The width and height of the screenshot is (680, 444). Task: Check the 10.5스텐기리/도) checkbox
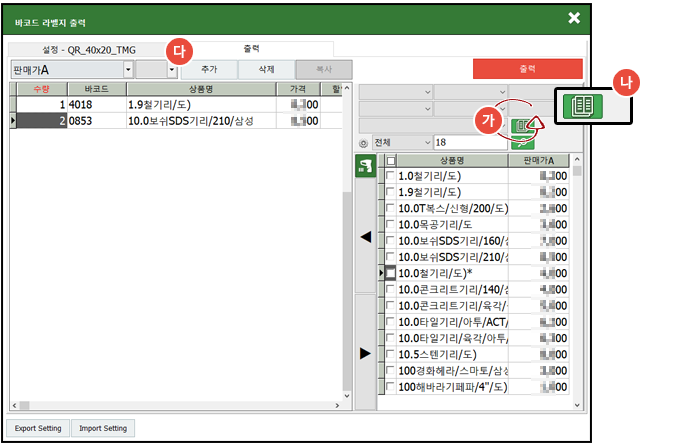390,354
